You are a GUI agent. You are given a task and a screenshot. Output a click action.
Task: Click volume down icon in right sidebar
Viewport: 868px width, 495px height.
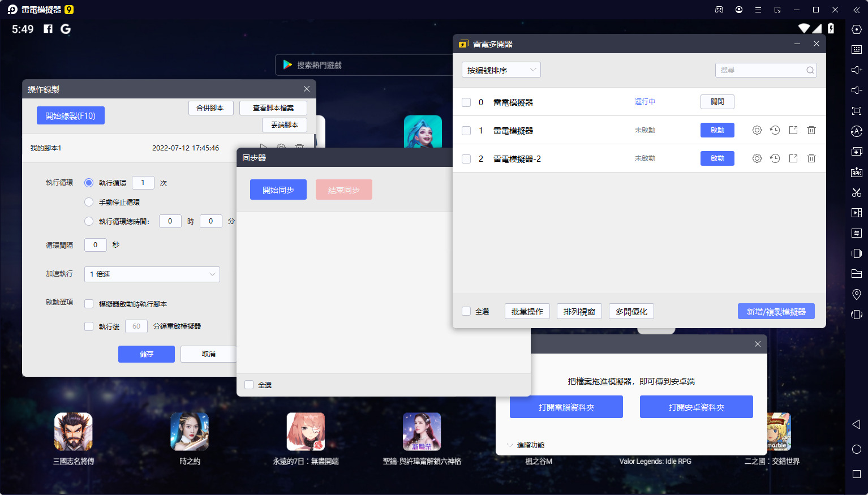click(857, 91)
